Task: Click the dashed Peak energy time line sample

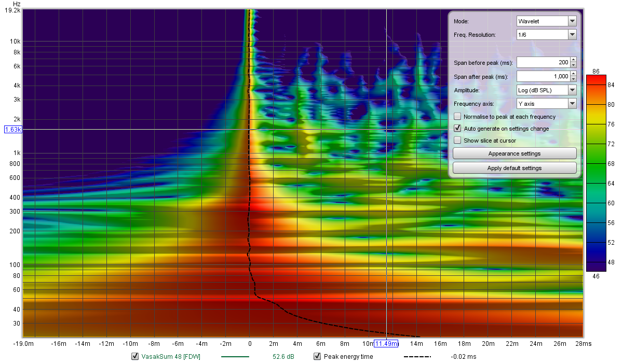Action: (417, 357)
